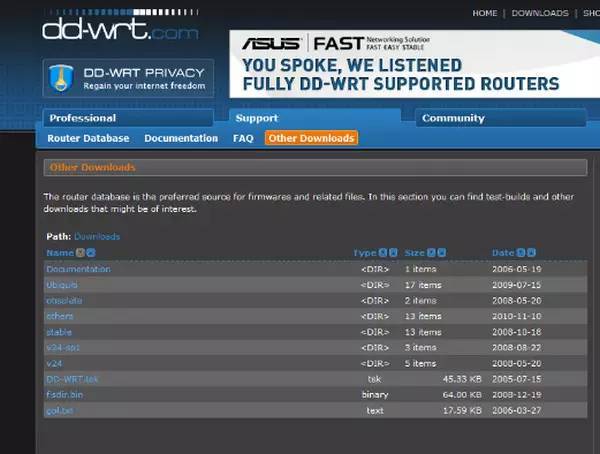Open the Ubiquiti directory
The image size is (600, 454).
pyautogui.click(x=62, y=285)
